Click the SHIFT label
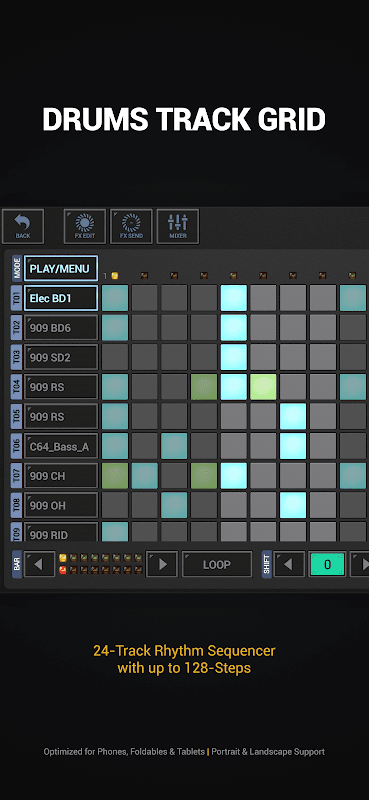Viewport: 369px width, 800px height. tap(267, 564)
